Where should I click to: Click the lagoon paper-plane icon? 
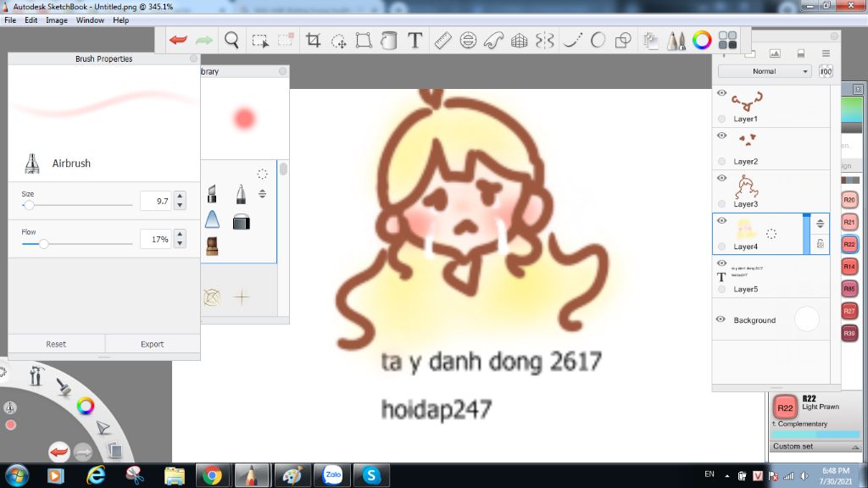pos(103,428)
